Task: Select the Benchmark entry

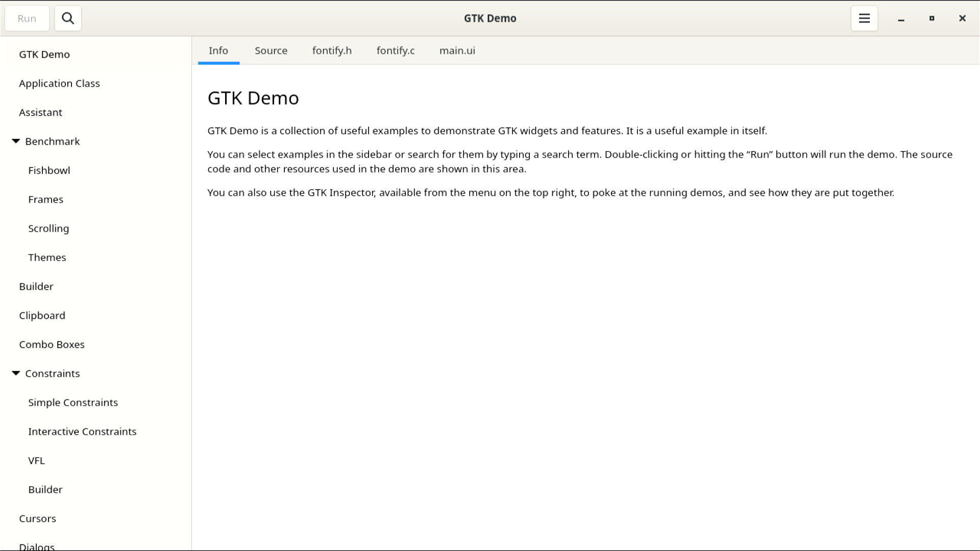Action: pos(96,141)
